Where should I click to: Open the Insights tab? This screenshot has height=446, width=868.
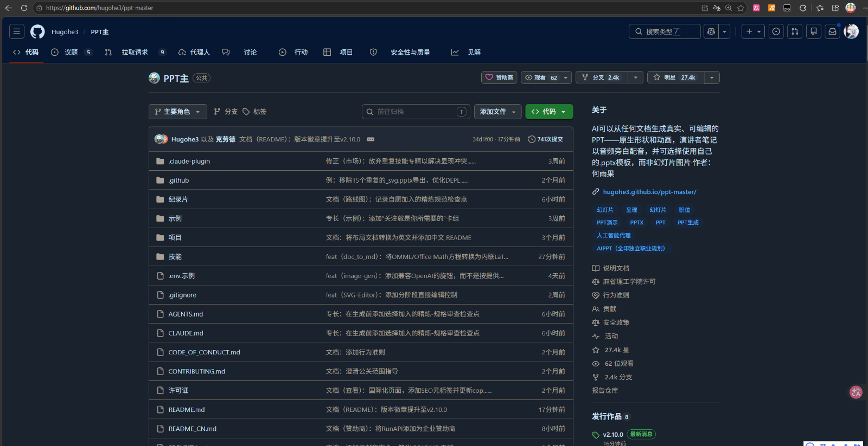click(x=466, y=52)
